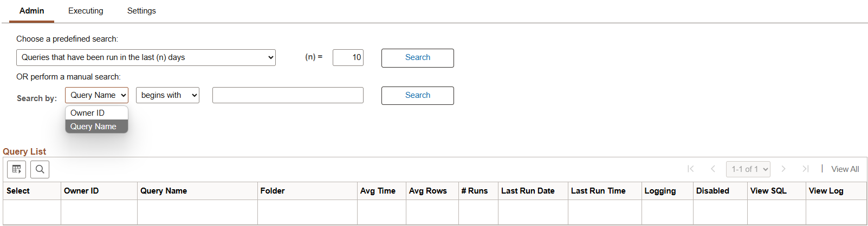Click the previous page arrow icon

point(713,169)
